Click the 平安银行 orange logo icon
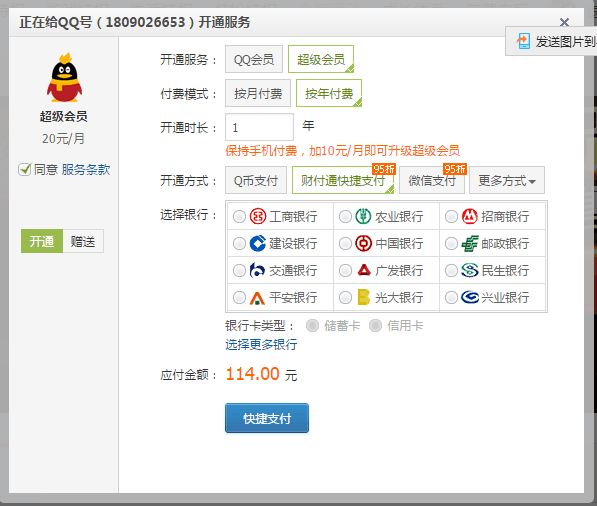Viewport: 597px width, 506px height. 257,298
